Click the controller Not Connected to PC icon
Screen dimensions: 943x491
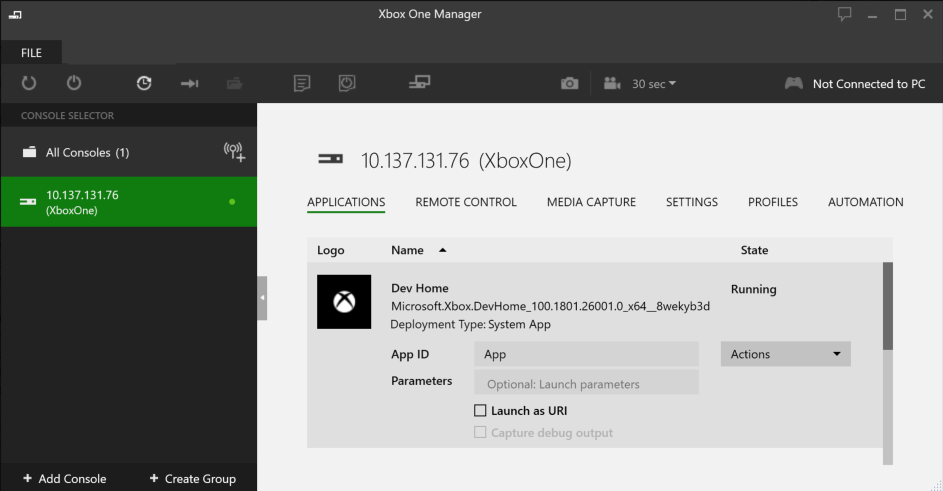794,84
